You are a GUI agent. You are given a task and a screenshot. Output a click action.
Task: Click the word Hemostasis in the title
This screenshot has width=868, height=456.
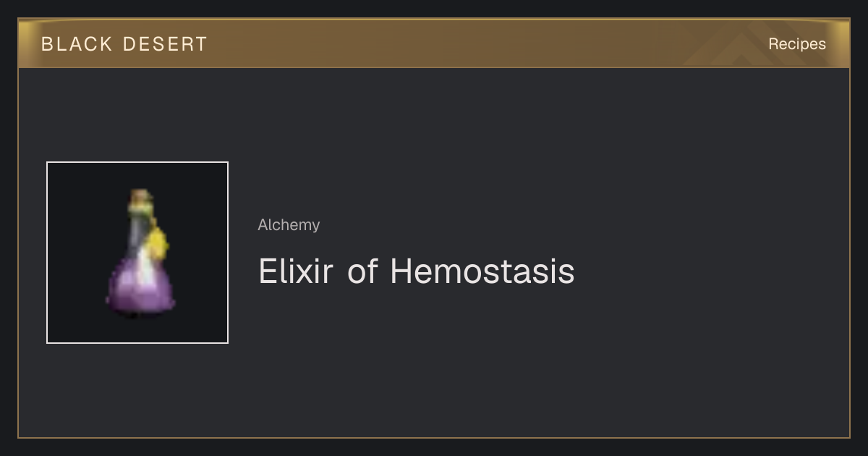pyautogui.click(x=482, y=271)
